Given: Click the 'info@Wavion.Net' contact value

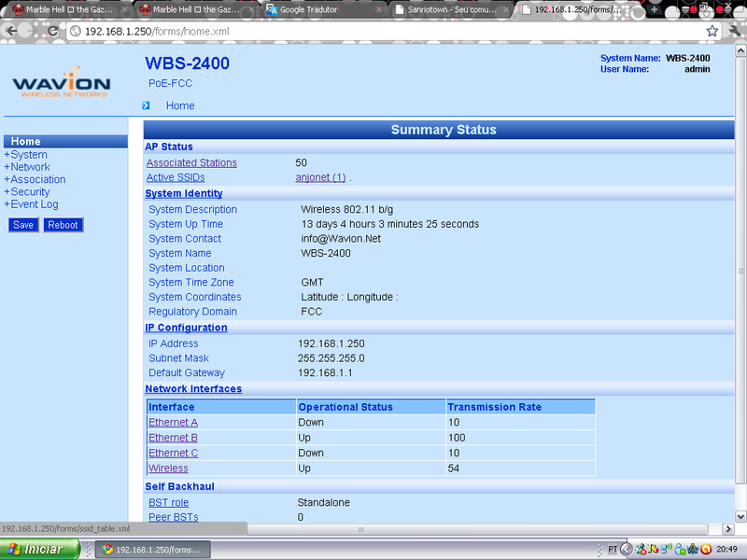Looking at the screenshot, I should click(341, 239).
